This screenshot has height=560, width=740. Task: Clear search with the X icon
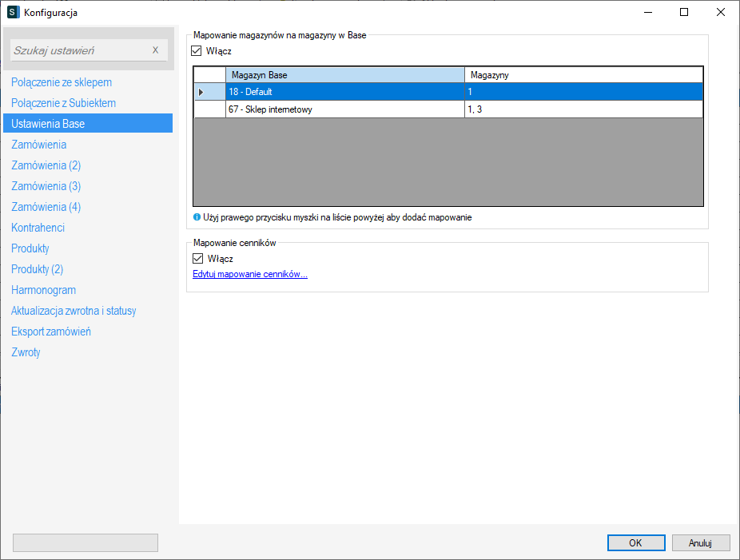click(155, 50)
